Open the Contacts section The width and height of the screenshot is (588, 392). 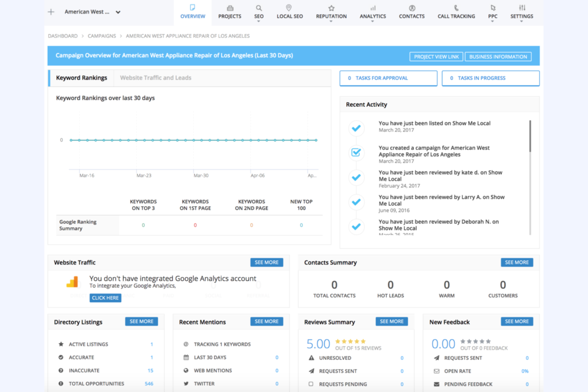412,12
